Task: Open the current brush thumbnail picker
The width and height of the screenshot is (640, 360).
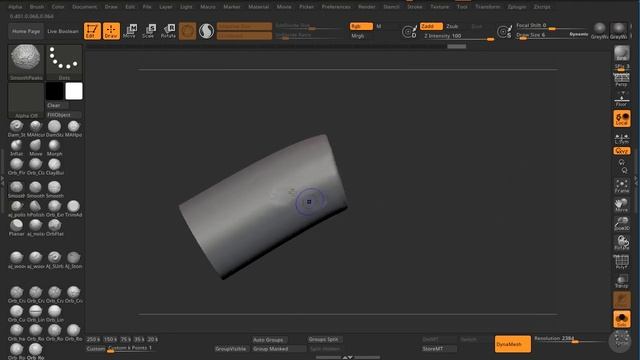Action: [x=26, y=62]
